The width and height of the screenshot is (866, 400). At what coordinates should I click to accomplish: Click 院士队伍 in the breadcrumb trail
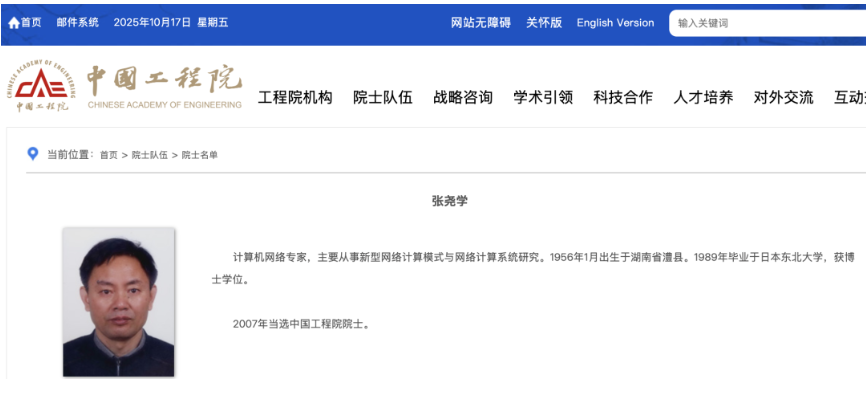coord(149,155)
